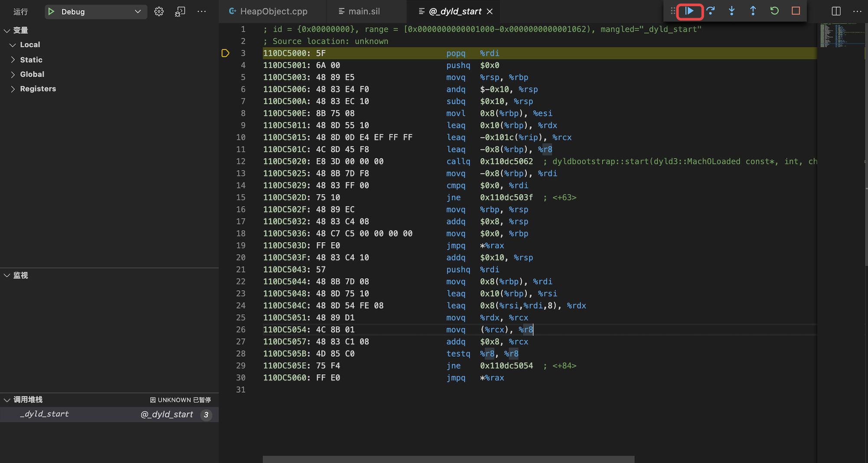The width and height of the screenshot is (868, 463).
Task: Open the debug console icon
Action: 180,12
